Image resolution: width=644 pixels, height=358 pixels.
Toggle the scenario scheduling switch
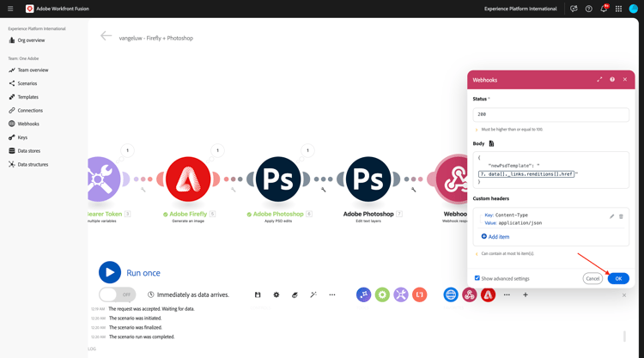coord(117,294)
